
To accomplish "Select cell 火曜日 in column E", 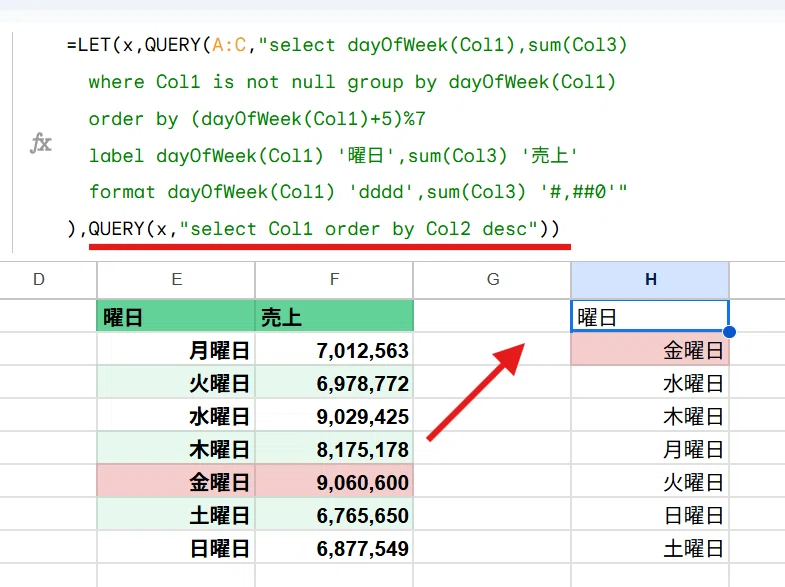I will pyautogui.click(x=176, y=382).
